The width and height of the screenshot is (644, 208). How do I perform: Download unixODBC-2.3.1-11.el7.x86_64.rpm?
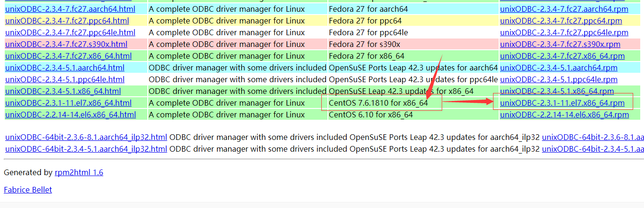(562, 103)
